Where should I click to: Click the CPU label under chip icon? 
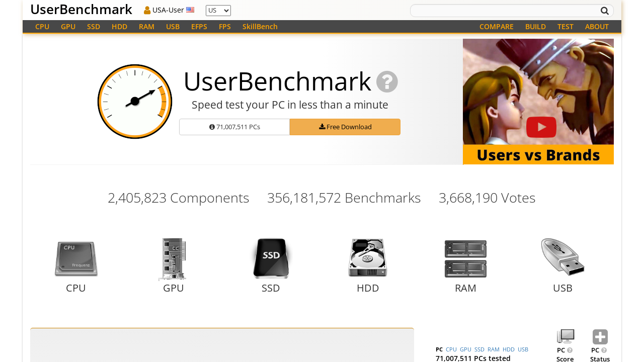76,288
